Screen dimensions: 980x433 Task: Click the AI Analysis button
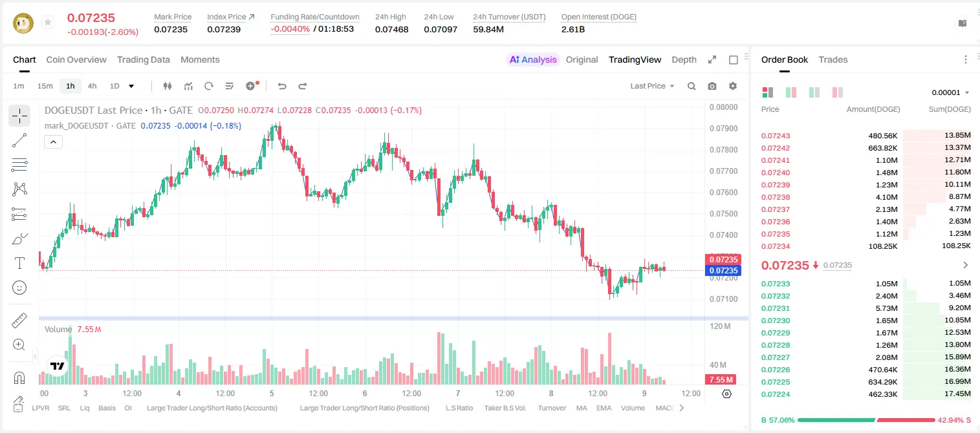click(x=533, y=59)
